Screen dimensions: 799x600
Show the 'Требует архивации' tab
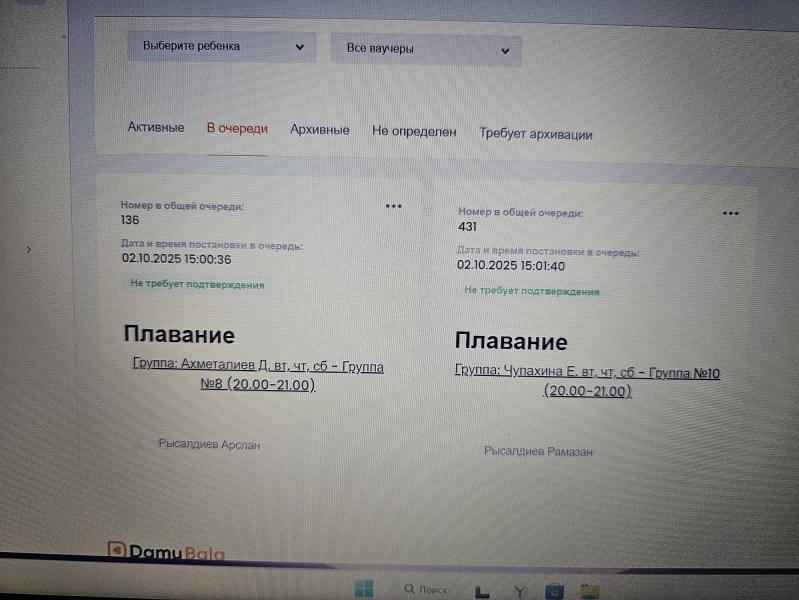(x=535, y=134)
